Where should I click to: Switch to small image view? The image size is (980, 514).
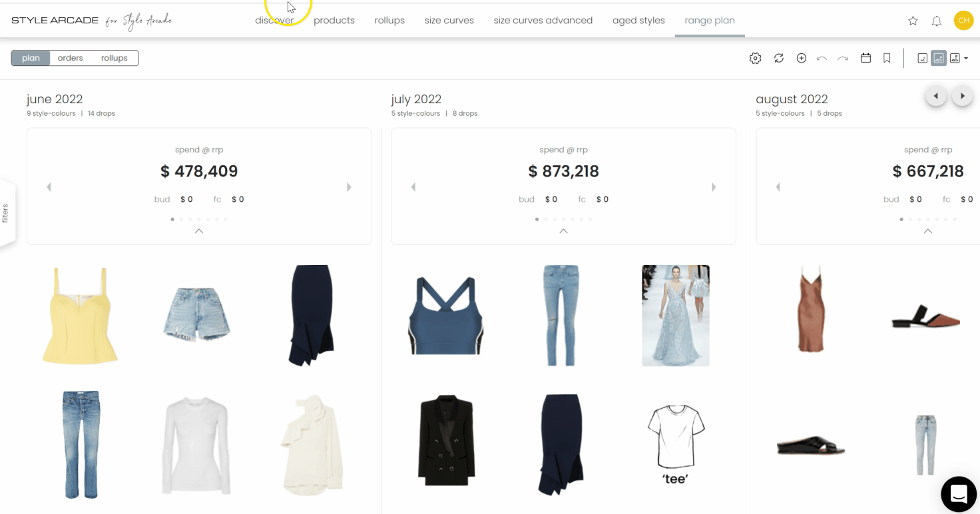pyautogui.click(x=922, y=59)
